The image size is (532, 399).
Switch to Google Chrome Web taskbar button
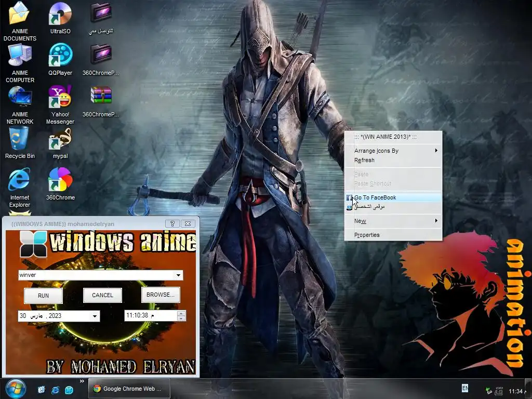click(129, 389)
